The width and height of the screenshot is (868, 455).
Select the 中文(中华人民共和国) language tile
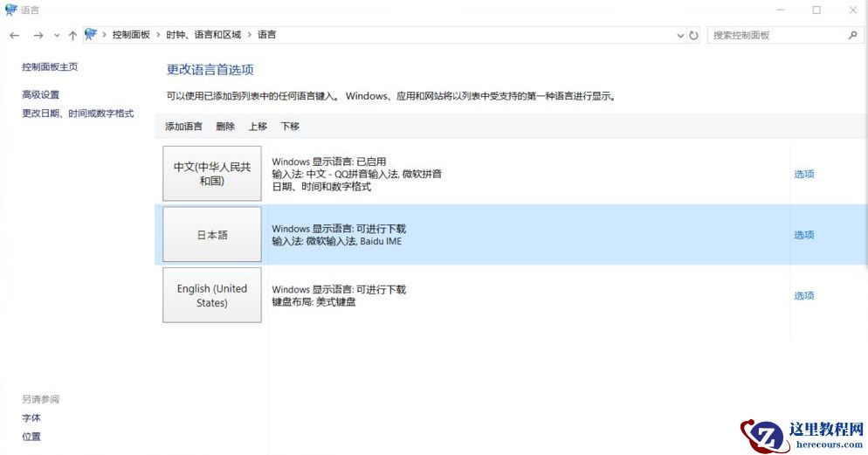212,174
